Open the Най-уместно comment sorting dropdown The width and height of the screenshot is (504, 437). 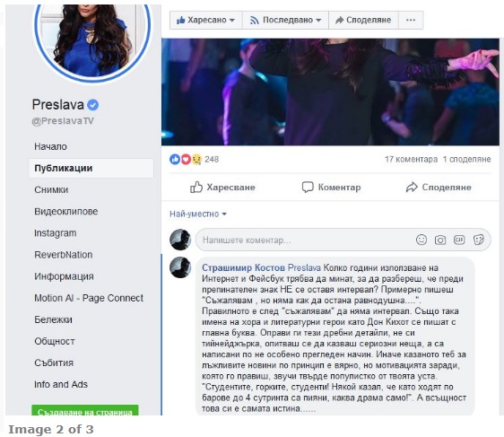pos(198,214)
